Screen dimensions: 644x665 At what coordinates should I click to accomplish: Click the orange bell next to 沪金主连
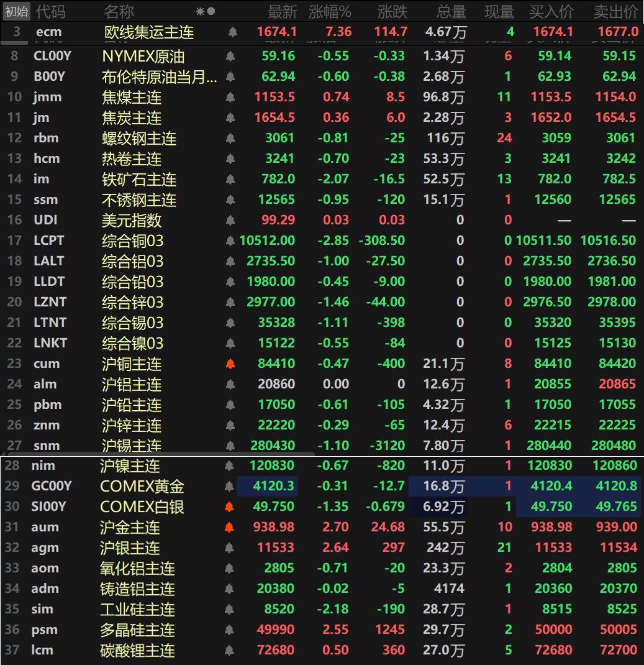click(229, 527)
